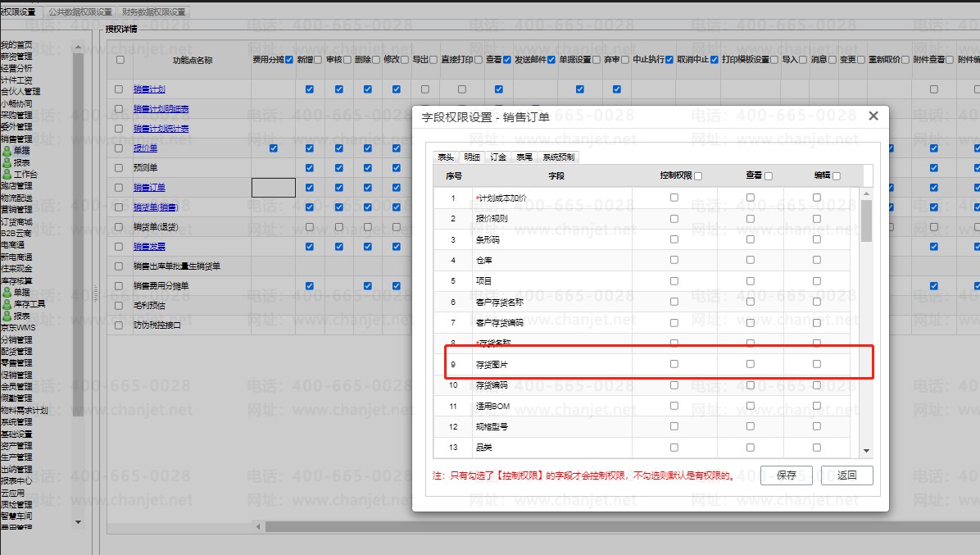Open 公共数据权限设置 tab
This screenshot has width=980, height=555.
tap(80, 11)
